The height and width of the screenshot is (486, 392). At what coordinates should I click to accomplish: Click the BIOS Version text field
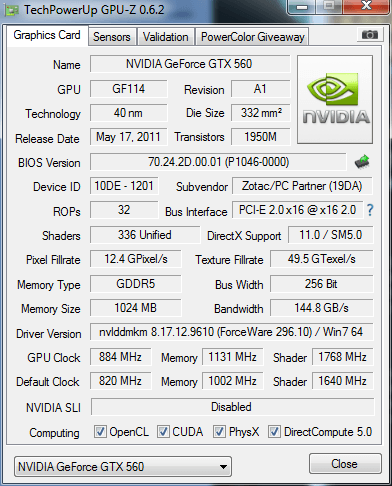pos(218,162)
